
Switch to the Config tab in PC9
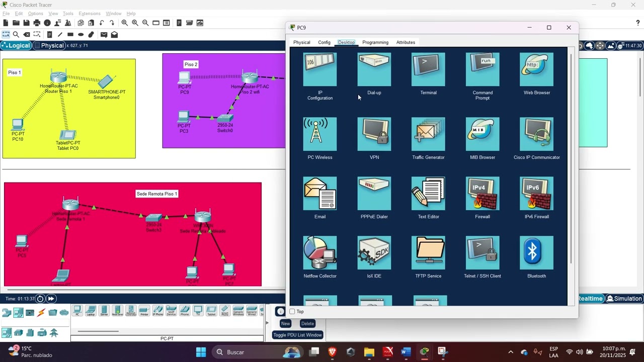tap(324, 42)
